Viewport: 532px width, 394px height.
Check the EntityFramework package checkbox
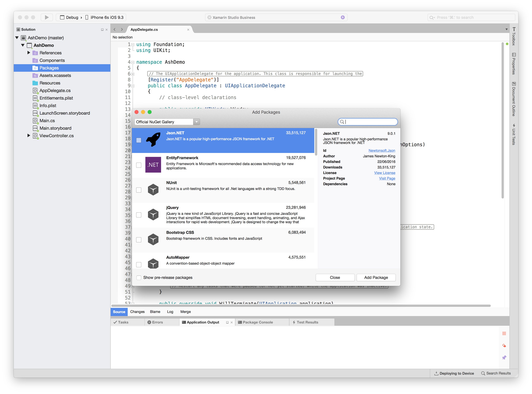138,165
